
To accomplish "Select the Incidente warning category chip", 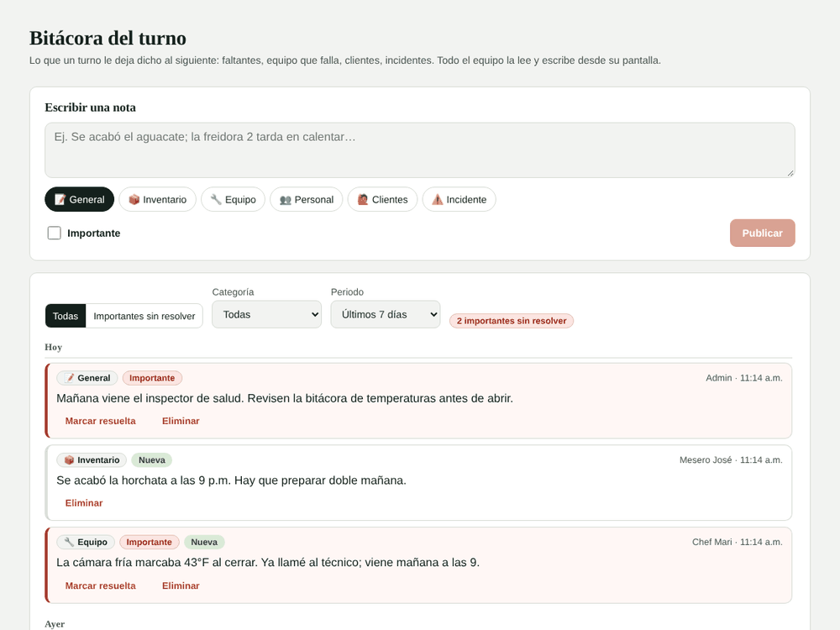I will point(459,199).
